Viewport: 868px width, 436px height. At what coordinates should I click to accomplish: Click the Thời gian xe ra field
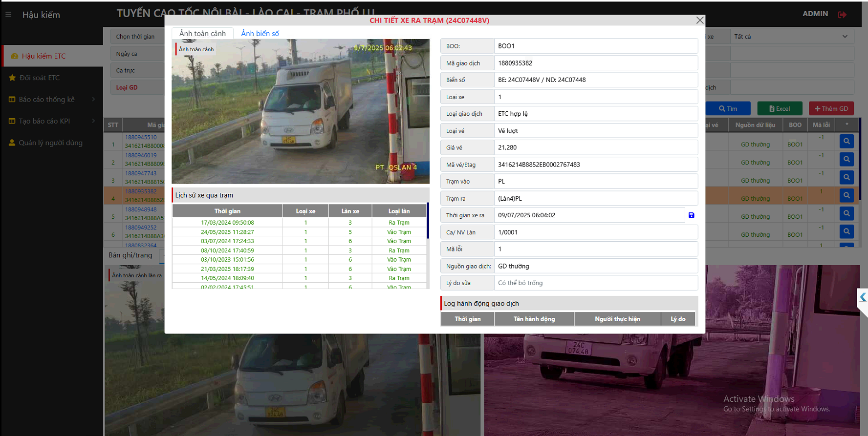coord(589,215)
